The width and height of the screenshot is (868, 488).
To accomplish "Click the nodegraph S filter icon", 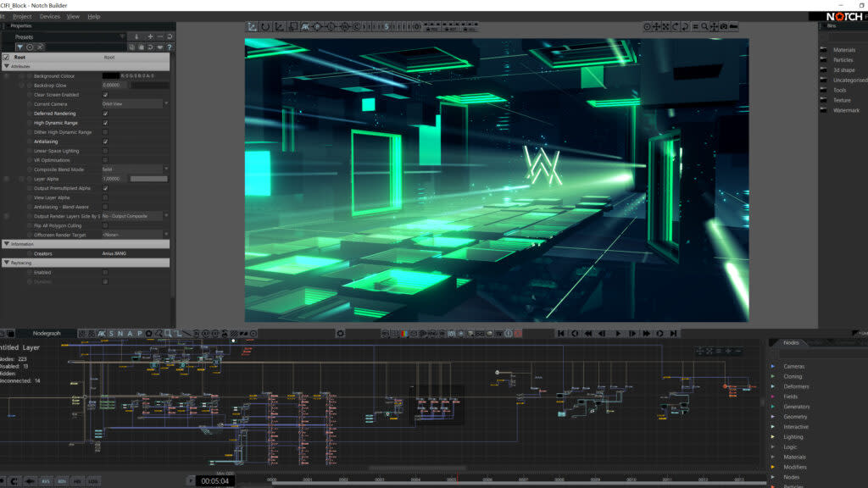I will click(111, 334).
